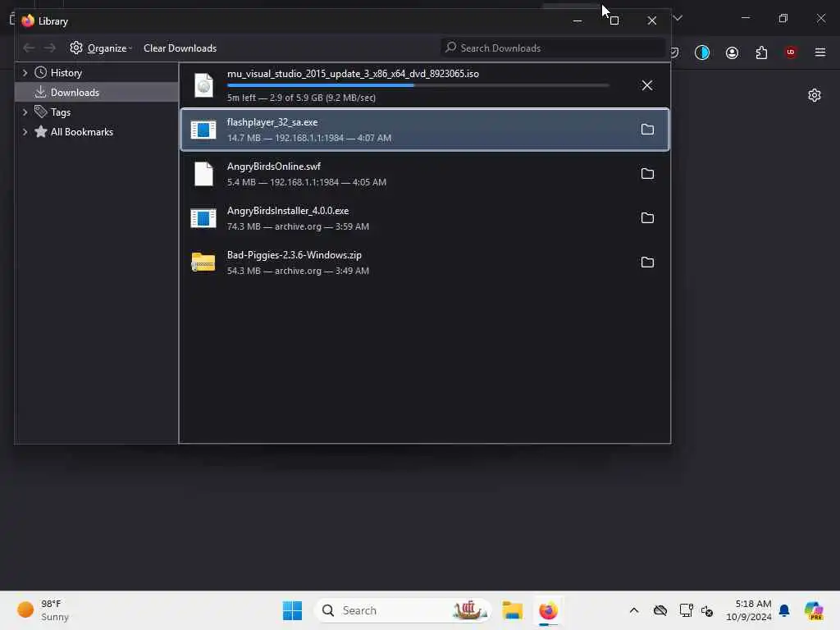The image size is (840, 630).
Task: Click the ISO disc file icon
Action: click(x=203, y=85)
